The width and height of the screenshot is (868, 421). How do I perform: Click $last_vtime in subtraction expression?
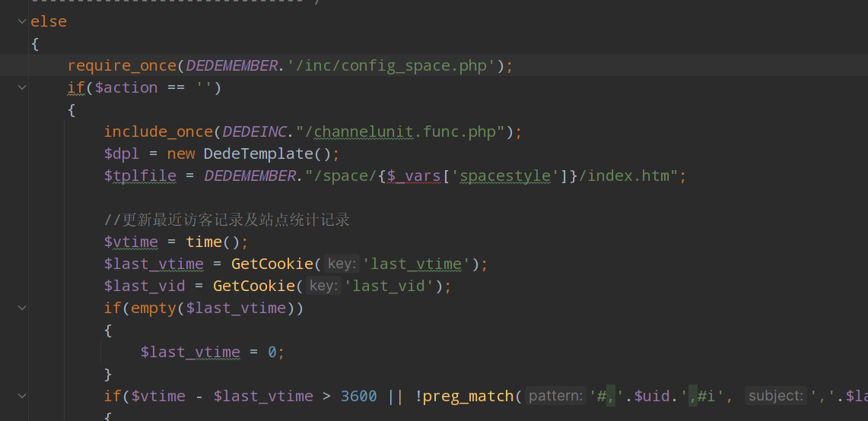point(263,396)
